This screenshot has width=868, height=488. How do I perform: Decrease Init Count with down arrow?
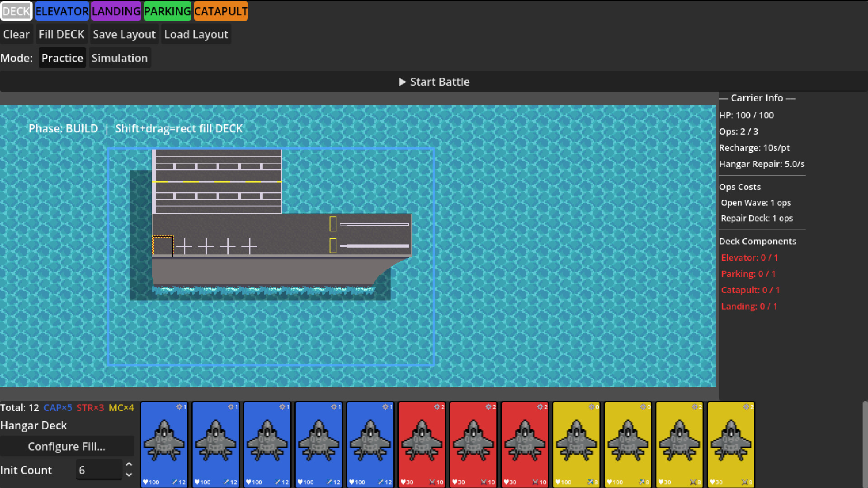coord(129,475)
